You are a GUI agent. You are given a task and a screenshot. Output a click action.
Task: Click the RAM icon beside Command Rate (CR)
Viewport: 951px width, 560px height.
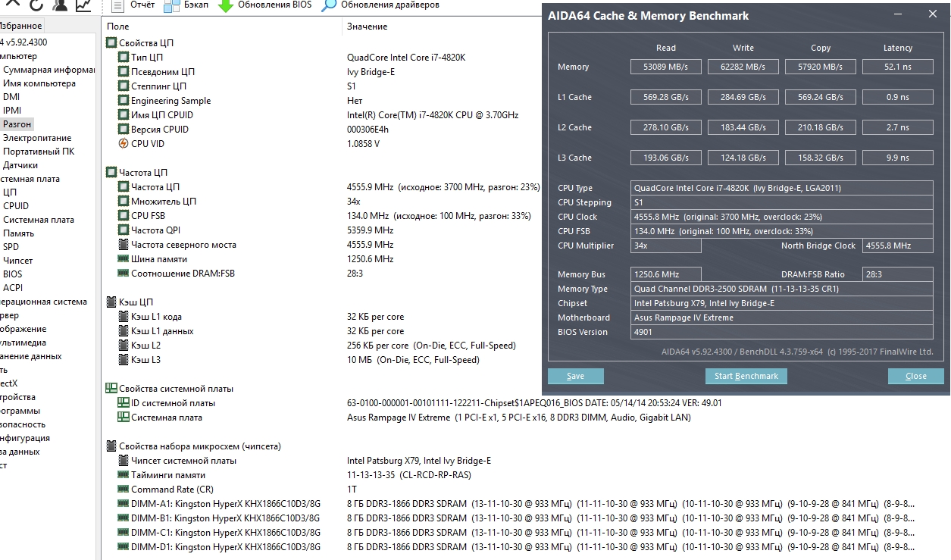coord(124,490)
